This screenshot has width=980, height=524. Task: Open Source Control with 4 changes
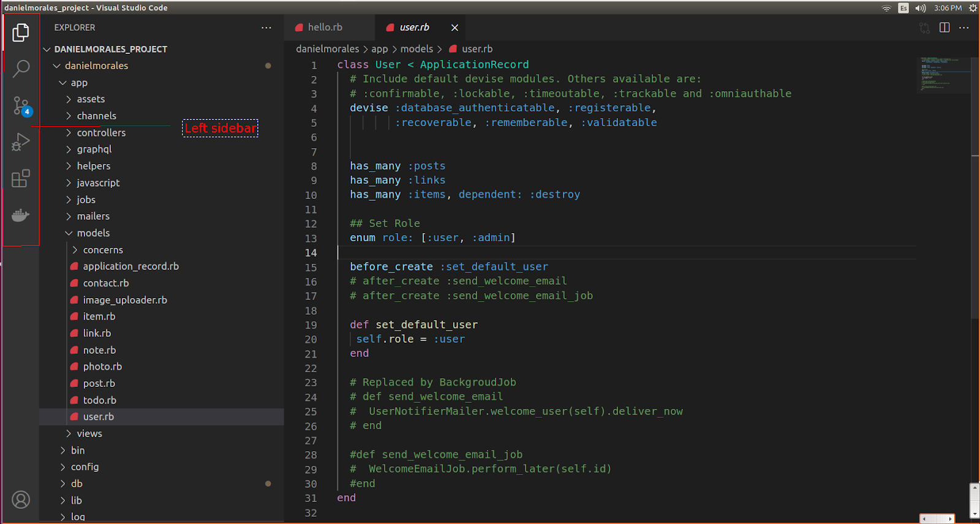pos(21,106)
